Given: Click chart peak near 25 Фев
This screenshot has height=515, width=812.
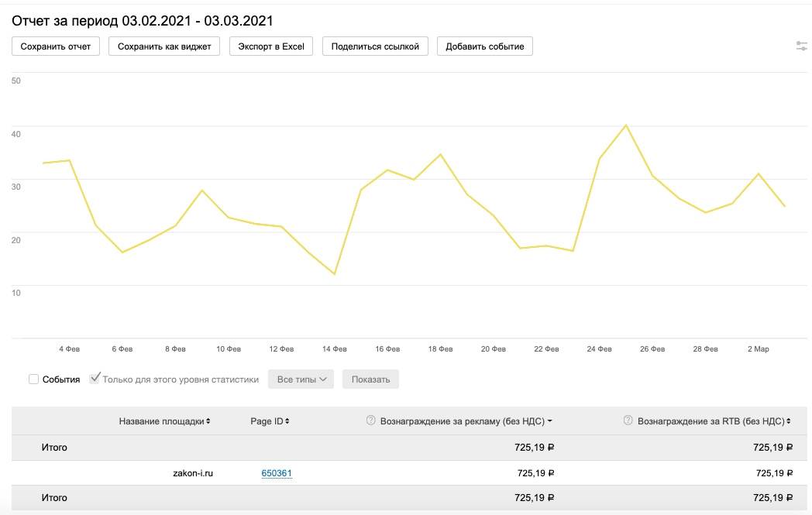Looking at the screenshot, I should pyautogui.click(x=625, y=125).
